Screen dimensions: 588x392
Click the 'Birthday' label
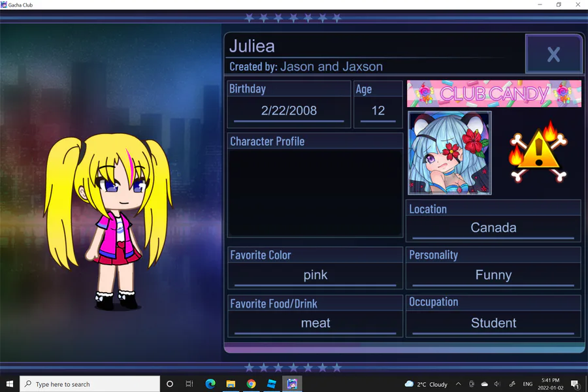[248, 89]
